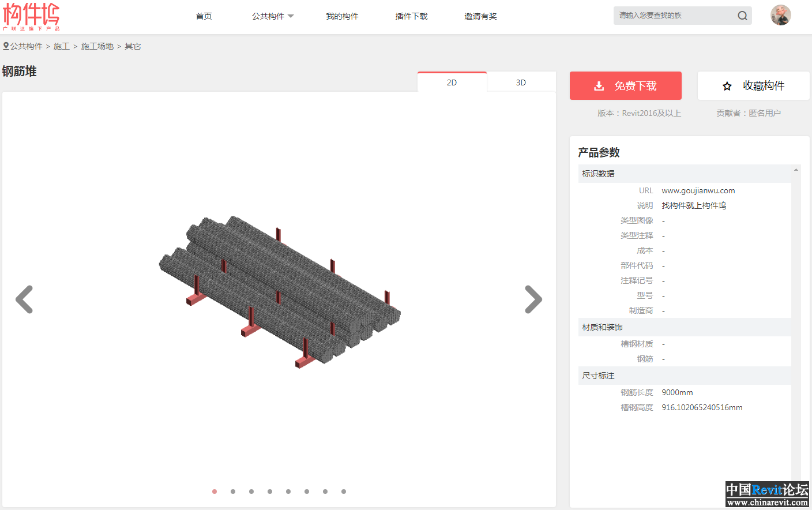
Task: Go to 施工 breadcrumb link
Action: coord(62,46)
